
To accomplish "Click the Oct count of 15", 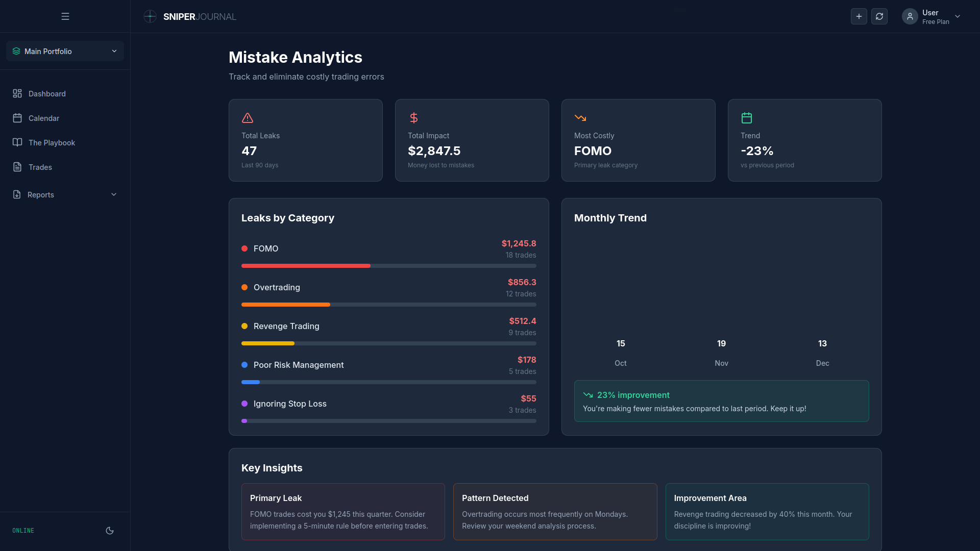I will pyautogui.click(x=621, y=343).
